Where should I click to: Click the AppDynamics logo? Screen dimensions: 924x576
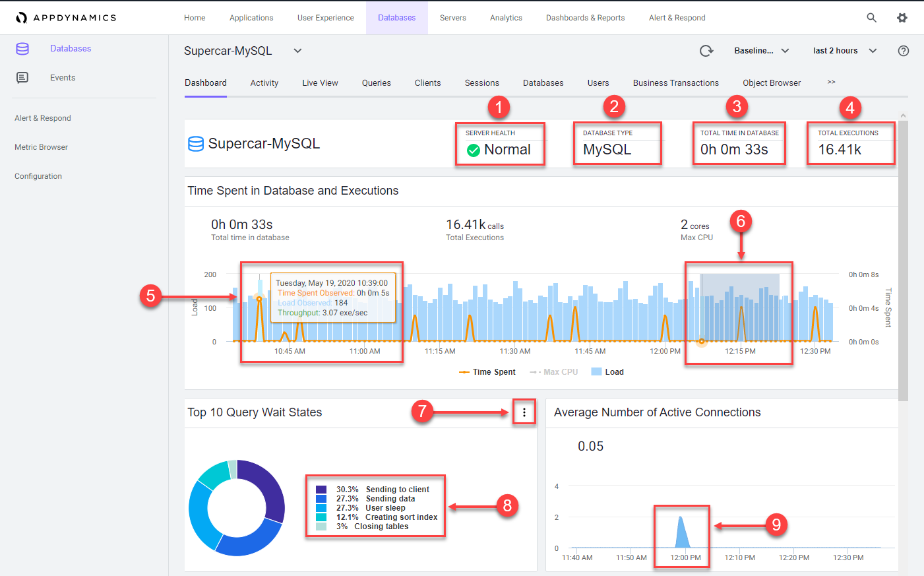pyautogui.click(x=66, y=18)
